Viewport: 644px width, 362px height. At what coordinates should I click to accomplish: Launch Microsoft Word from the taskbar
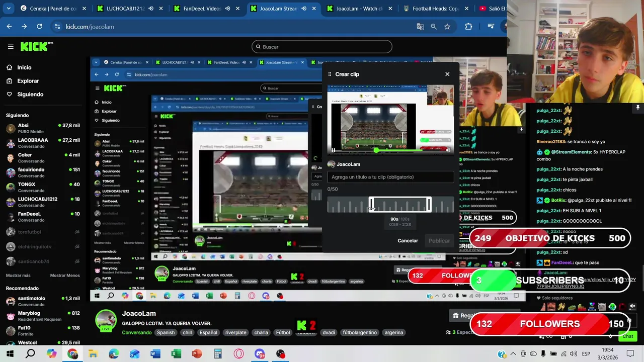[x=155, y=354]
